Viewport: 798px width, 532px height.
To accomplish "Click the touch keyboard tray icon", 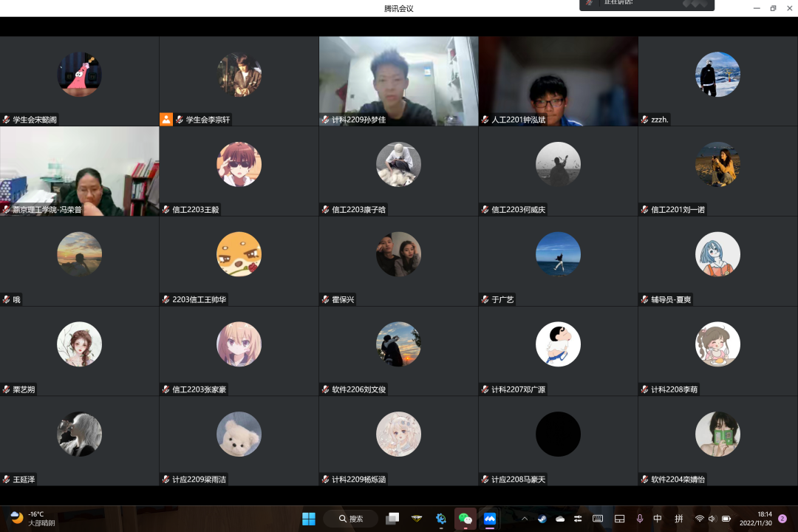I will pos(598,519).
